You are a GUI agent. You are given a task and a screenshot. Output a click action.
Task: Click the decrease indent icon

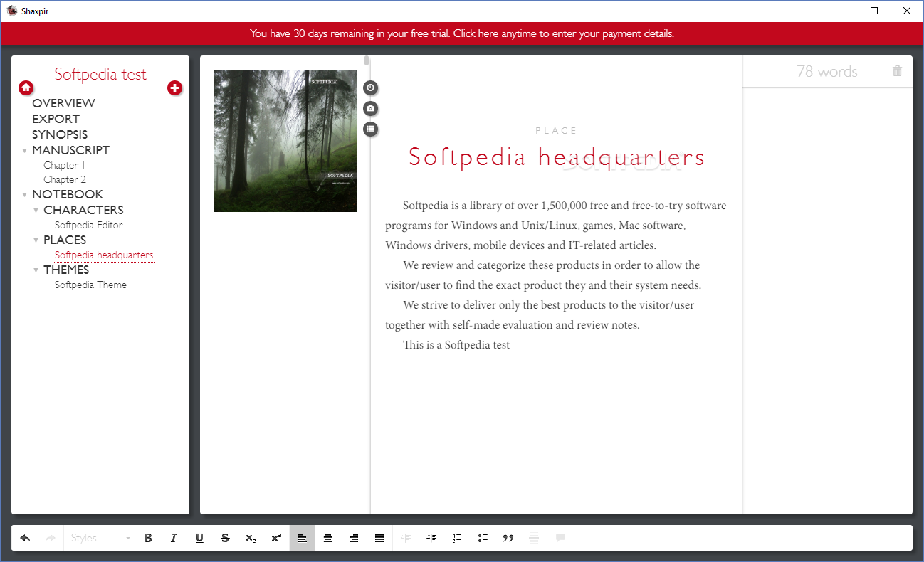click(406, 538)
